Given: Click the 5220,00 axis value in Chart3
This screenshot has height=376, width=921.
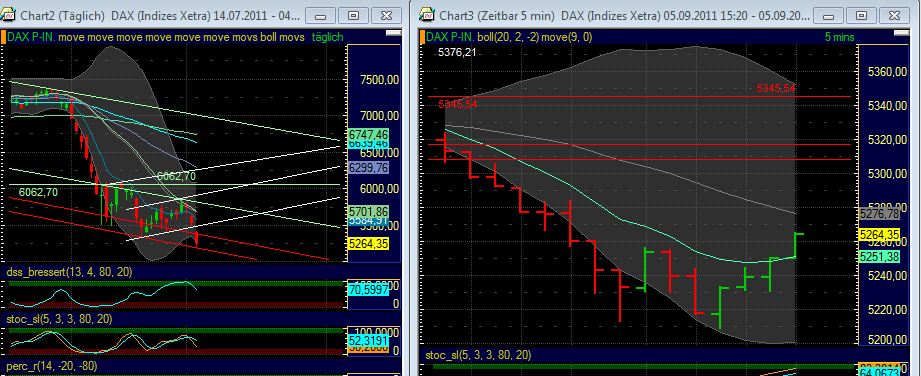Looking at the screenshot, I should point(888,309).
